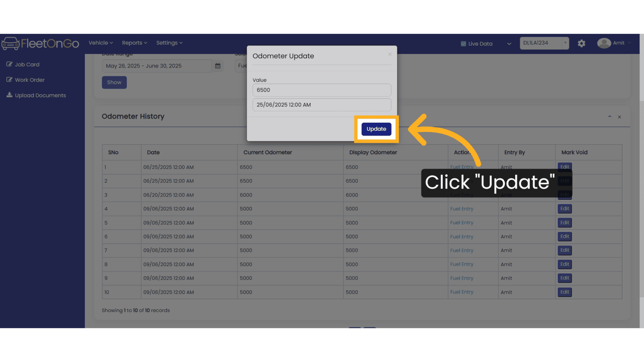Image resolution: width=644 pixels, height=362 pixels.
Task: Toggle the Live Data checkbox
Action: pyautogui.click(x=463, y=44)
